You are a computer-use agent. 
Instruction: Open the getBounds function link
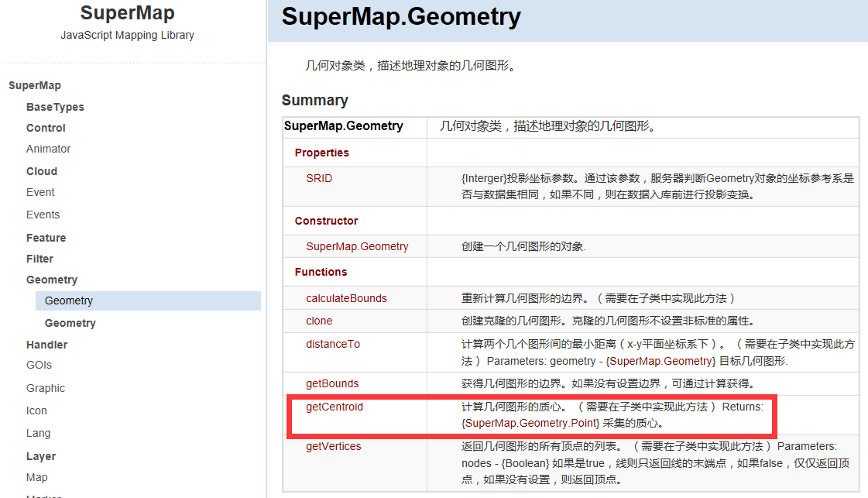[x=332, y=383]
